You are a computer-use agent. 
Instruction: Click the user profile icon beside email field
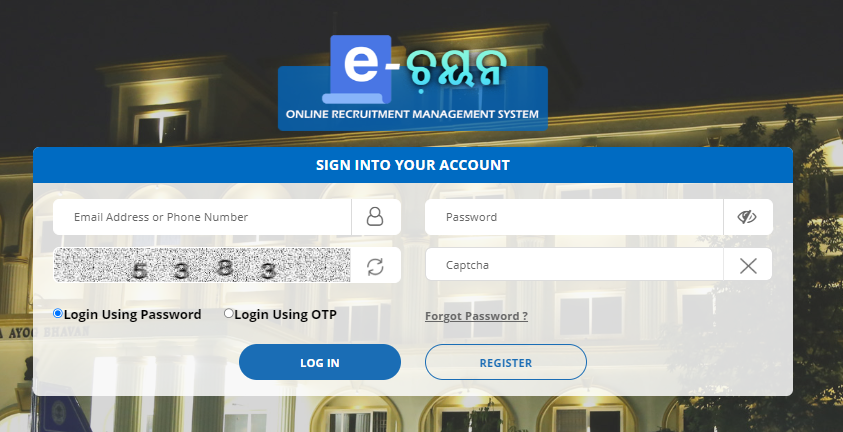click(375, 217)
